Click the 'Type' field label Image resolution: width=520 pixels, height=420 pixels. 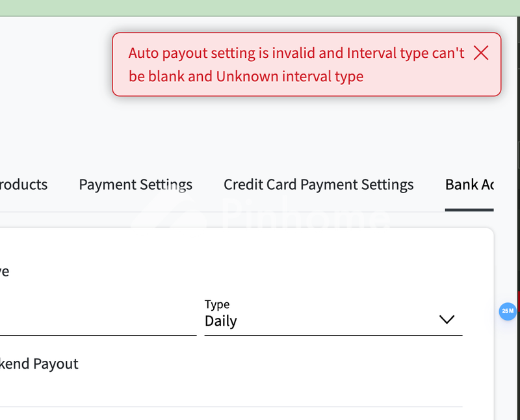click(217, 304)
